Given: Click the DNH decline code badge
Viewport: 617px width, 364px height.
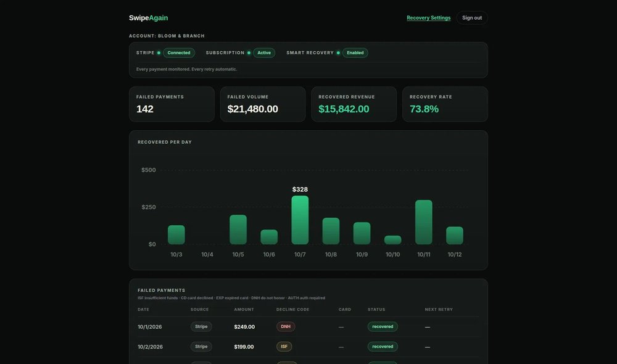Looking at the screenshot, I should [x=286, y=326].
